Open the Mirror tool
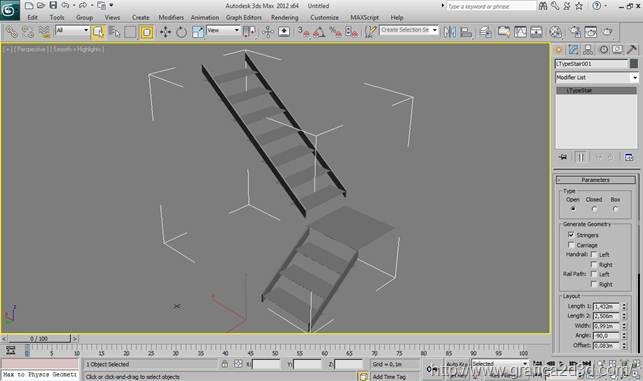Screen dimensions: 643x381 [x=450, y=32]
